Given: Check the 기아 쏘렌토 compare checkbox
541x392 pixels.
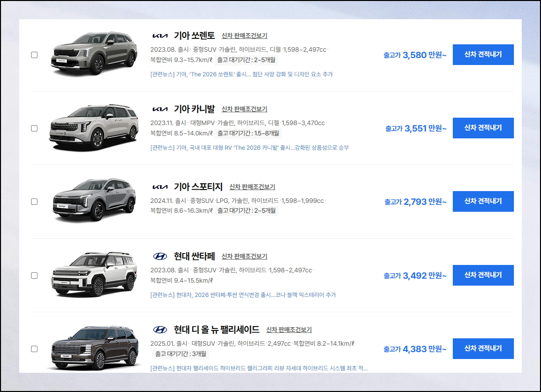Looking at the screenshot, I should [x=34, y=55].
